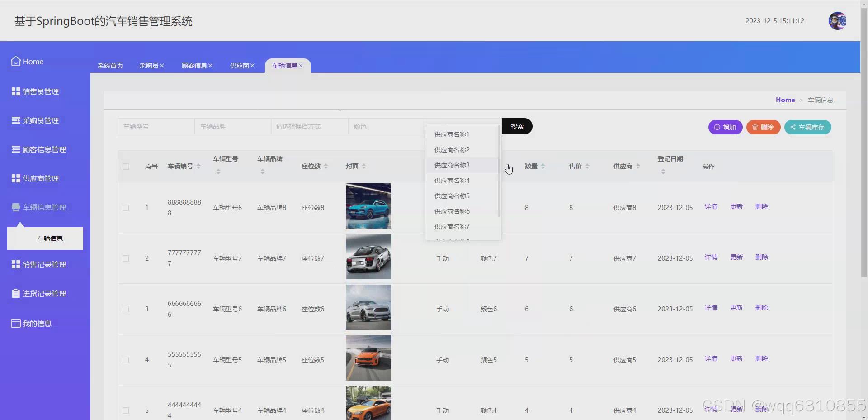This screenshot has height=420, width=868.
Task: Switch to the 系统首页 tab
Action: point(110,66)
